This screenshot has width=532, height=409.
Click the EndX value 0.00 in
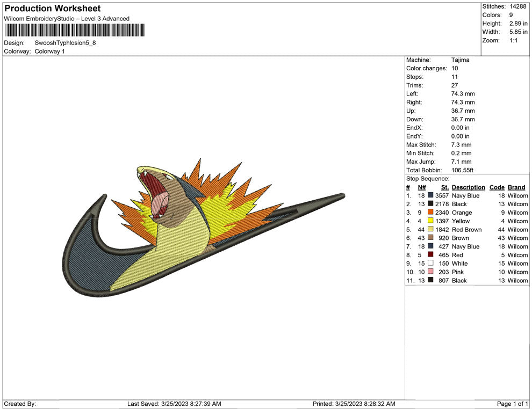461,127
